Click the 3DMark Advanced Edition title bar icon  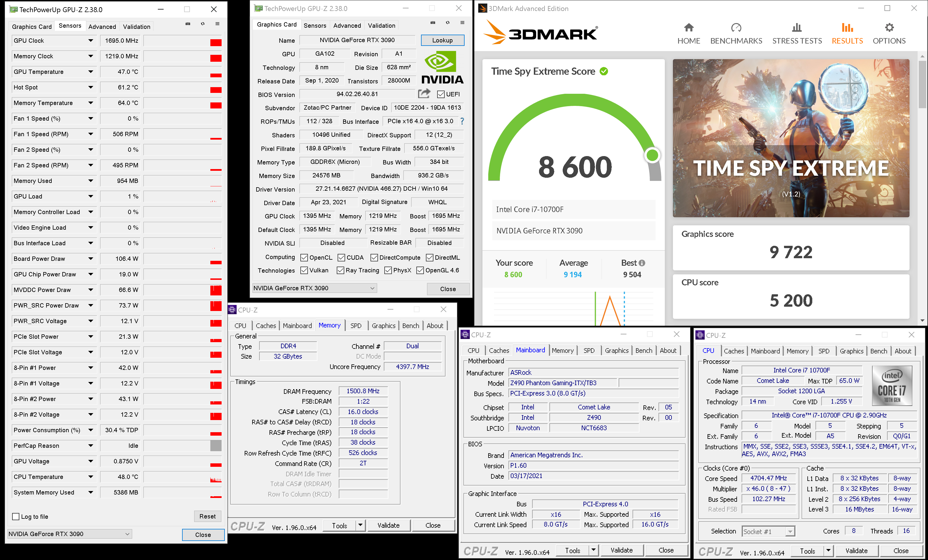(x=482, y=8)
